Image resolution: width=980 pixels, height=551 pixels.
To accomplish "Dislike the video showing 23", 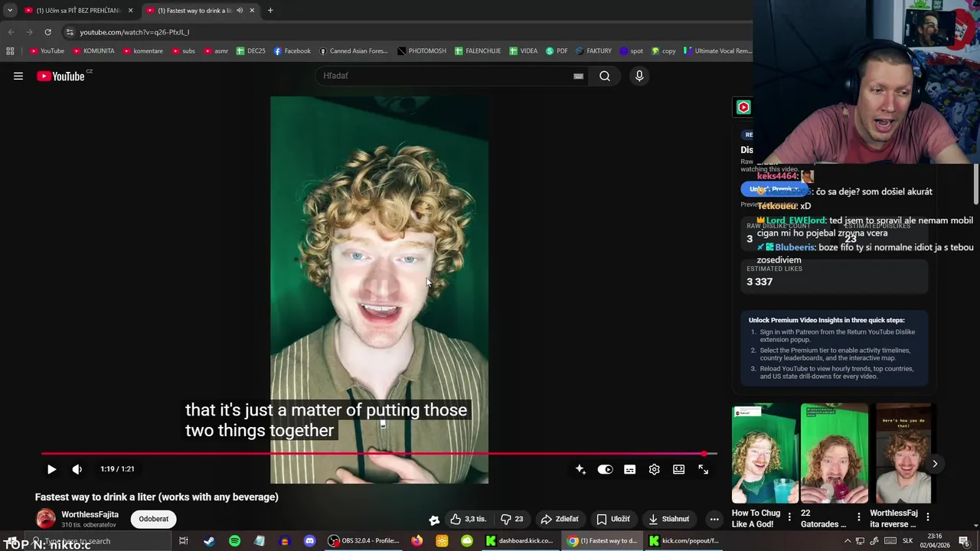I will tap(511, 519).
